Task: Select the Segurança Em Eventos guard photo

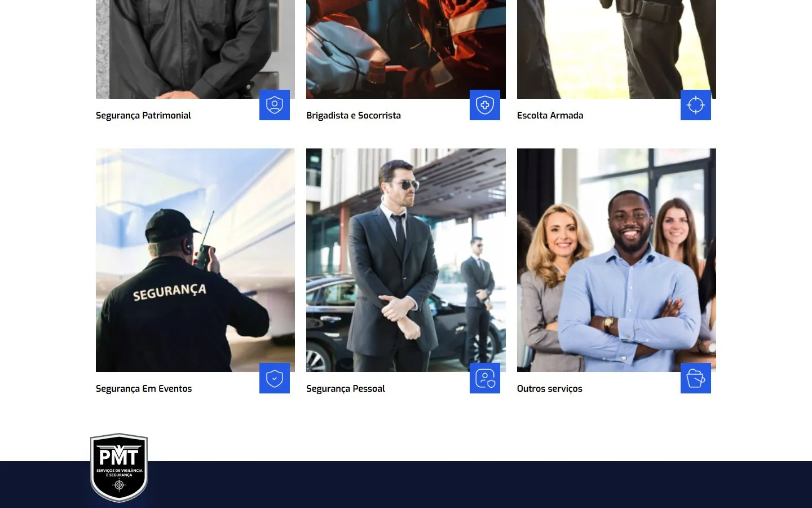Action: [x=195, y=260]
